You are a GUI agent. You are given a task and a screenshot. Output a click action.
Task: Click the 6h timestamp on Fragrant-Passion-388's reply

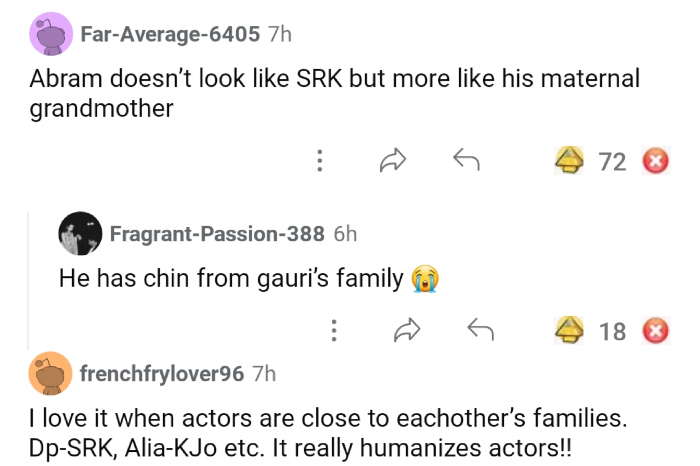click(x=344, y=234)
